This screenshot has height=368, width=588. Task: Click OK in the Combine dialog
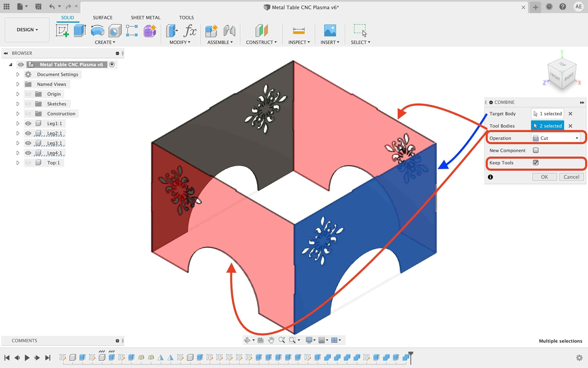[x=545, y=177]
